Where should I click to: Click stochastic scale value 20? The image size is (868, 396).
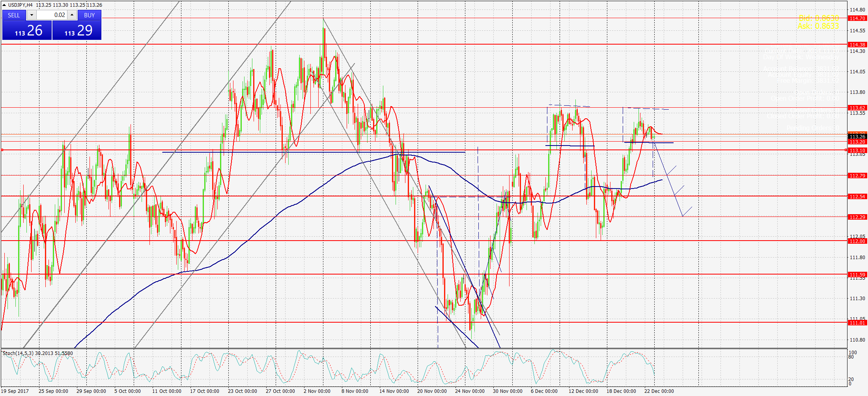point(851,379)
